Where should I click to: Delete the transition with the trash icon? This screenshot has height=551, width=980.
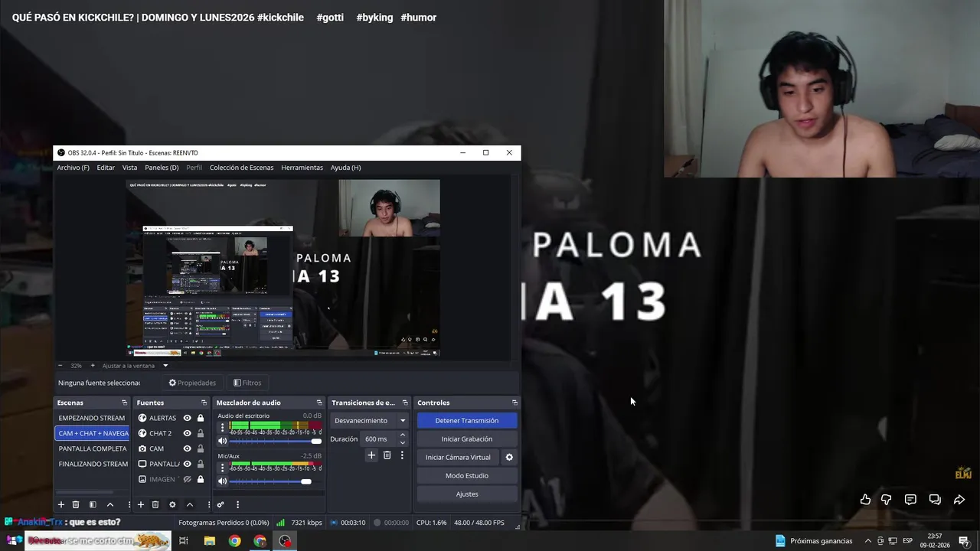coord(387,455)
